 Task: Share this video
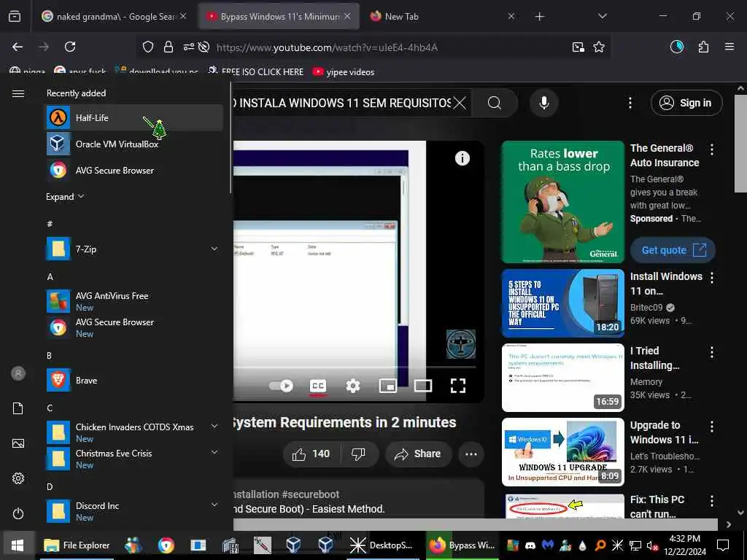pyautogui.click(x=418, y=454)
